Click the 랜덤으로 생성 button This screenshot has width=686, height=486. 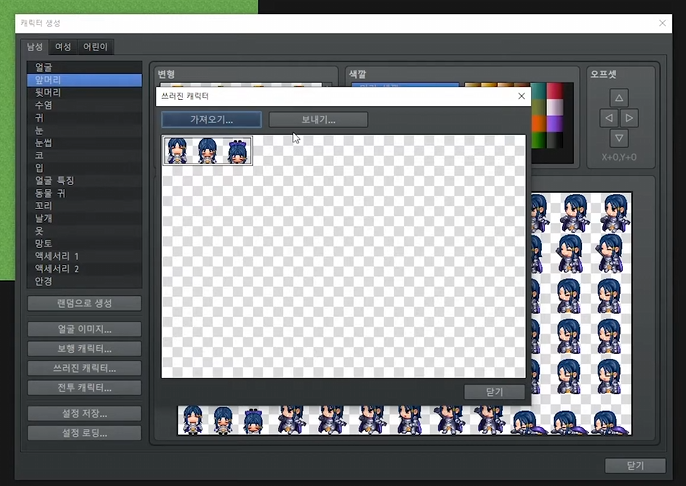pyautogui.click(x=84, y=303)
